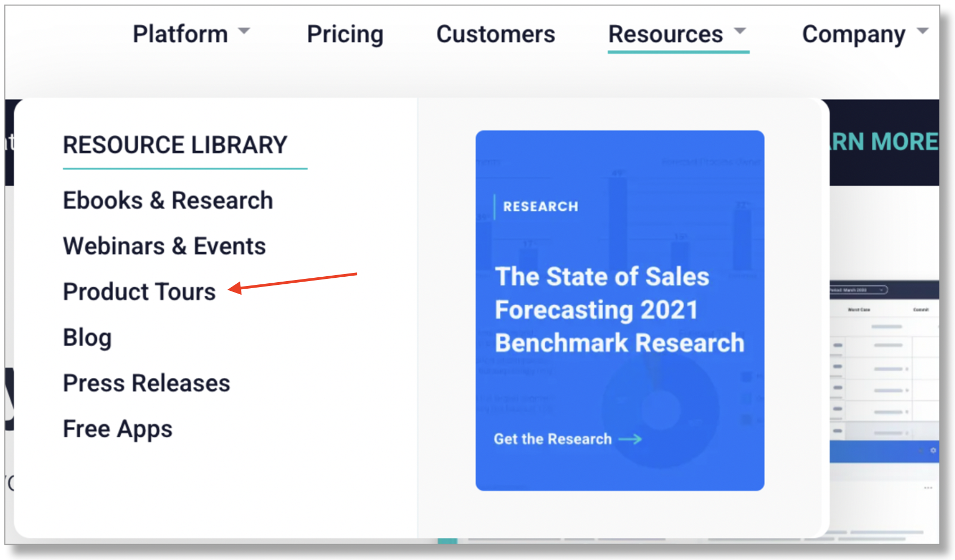Open the Pricing page

[x=345, y=34]
